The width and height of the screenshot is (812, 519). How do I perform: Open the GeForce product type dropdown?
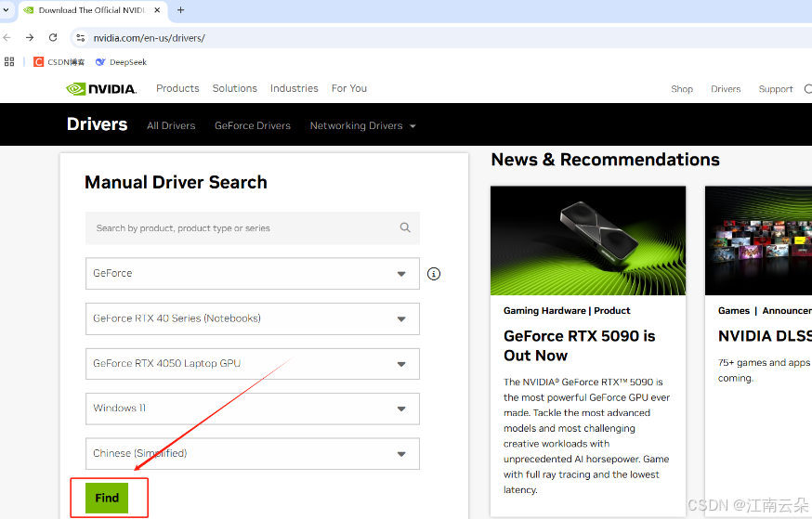click(x=252, y=273)
